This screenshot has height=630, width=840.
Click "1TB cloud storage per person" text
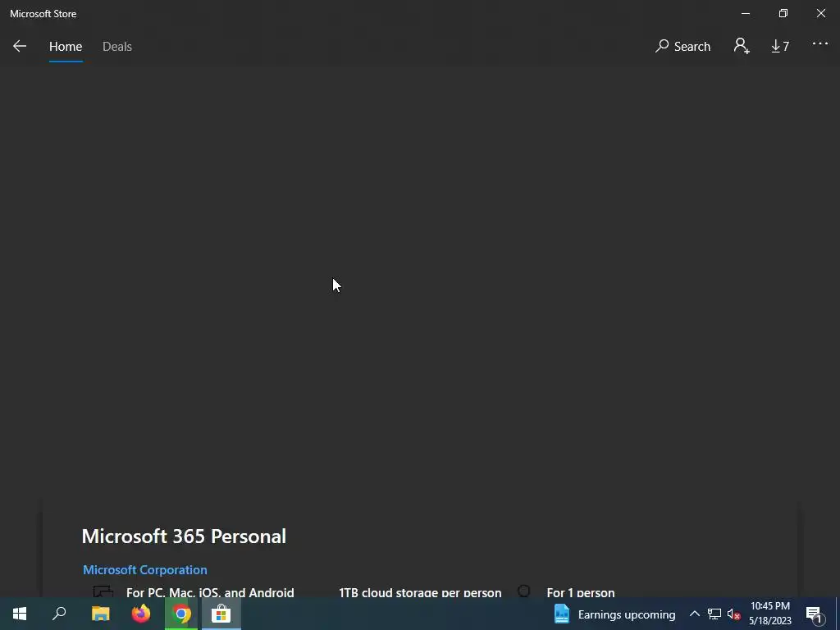(x=420, y=592)
